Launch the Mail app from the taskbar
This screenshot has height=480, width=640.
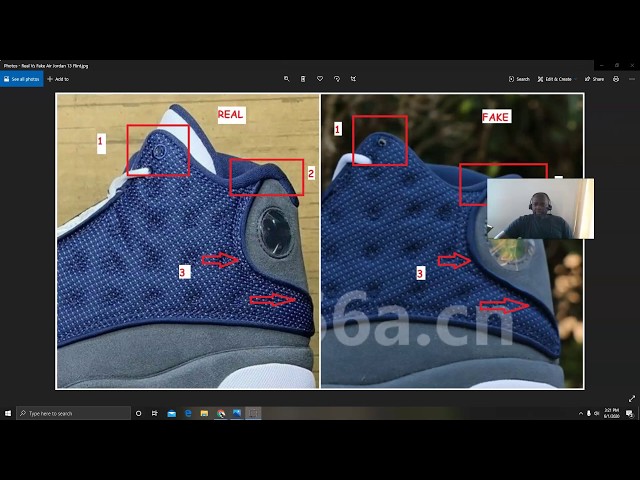(x=171, y=413)
